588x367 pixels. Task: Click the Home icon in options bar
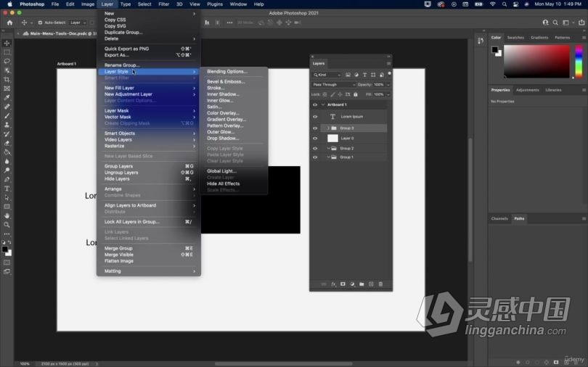[9, 22]
